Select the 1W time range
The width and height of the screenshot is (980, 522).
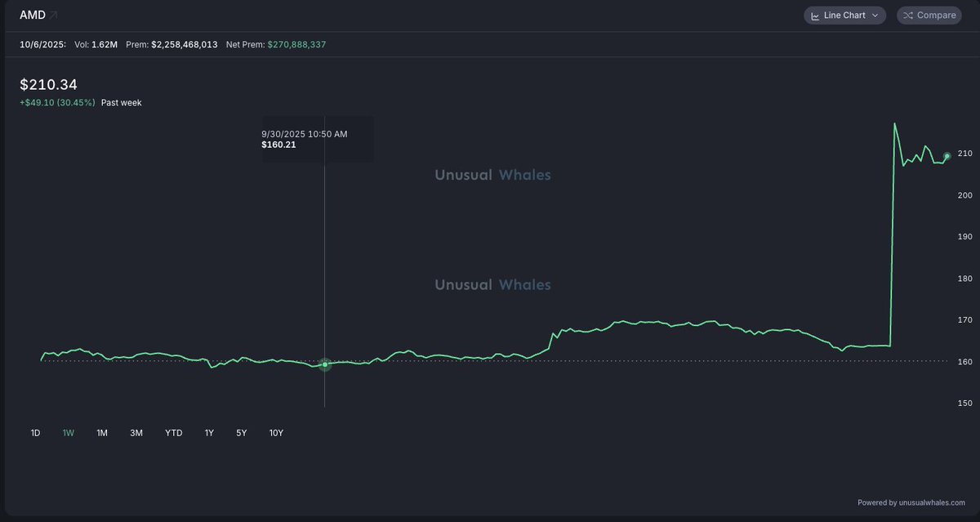(x=69, y=433)
